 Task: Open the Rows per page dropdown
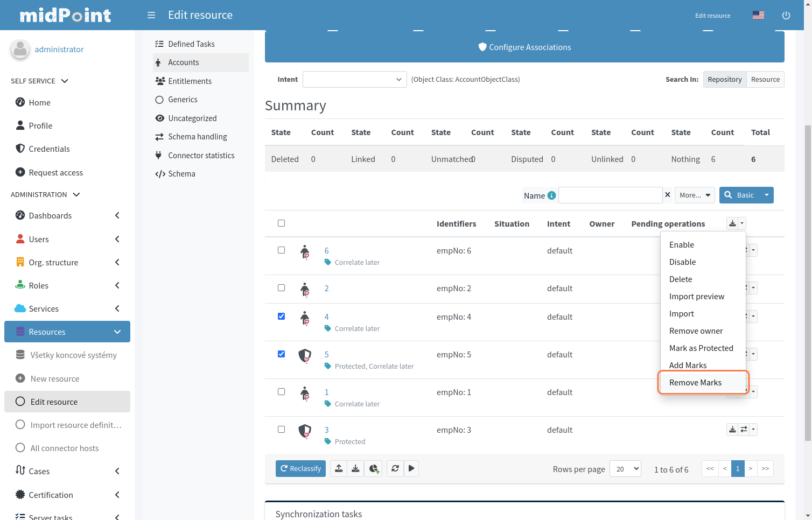(625, 469)
